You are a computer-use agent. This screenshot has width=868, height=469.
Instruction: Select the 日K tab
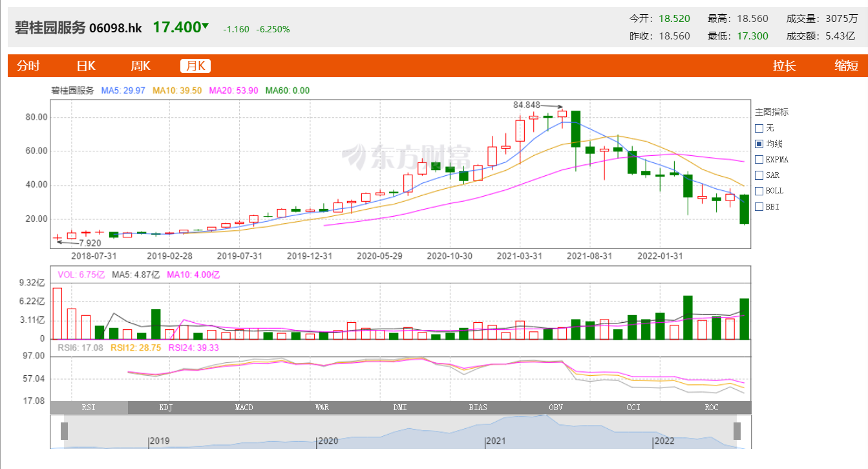tap(85, 65)
